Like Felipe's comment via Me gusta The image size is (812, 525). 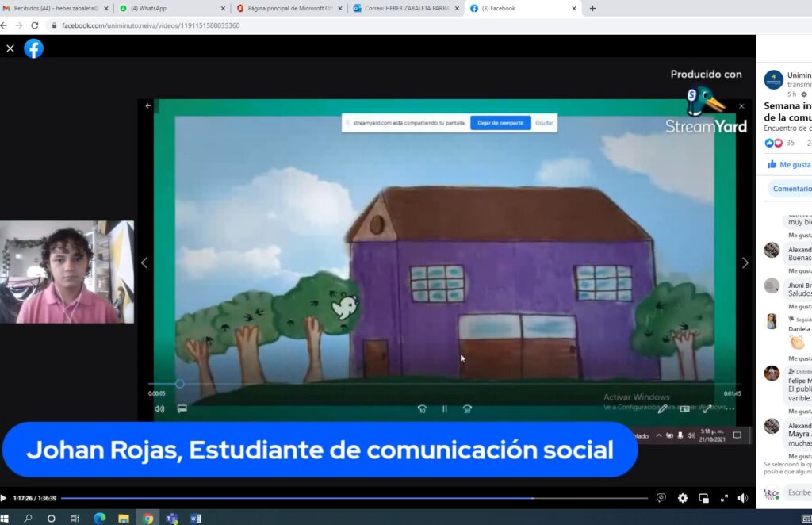[x=800, y=411]
